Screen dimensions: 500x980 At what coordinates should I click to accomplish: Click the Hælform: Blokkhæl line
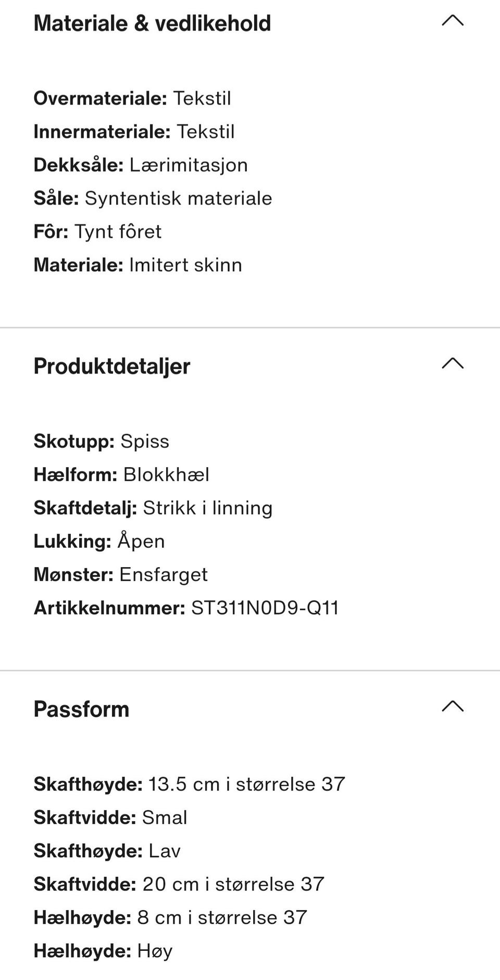122,475
